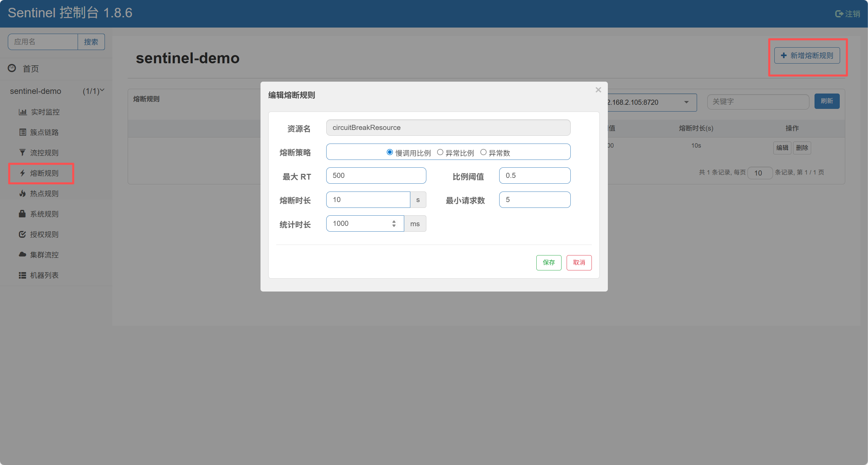Collapse the sentinel-demo app tree
The height and width of the screenshot is (465, 868).
pyautogui.click(x=102, y=90)
